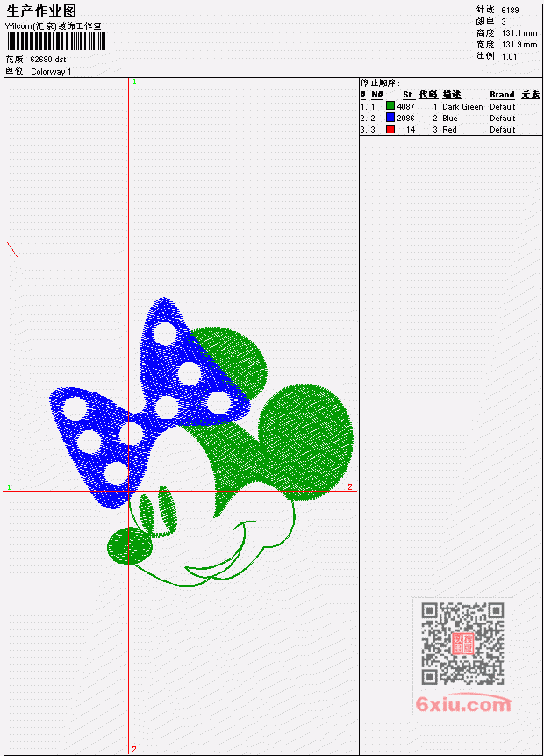
Task: Click the 'Blue' description text
Action: click(450, 119)
